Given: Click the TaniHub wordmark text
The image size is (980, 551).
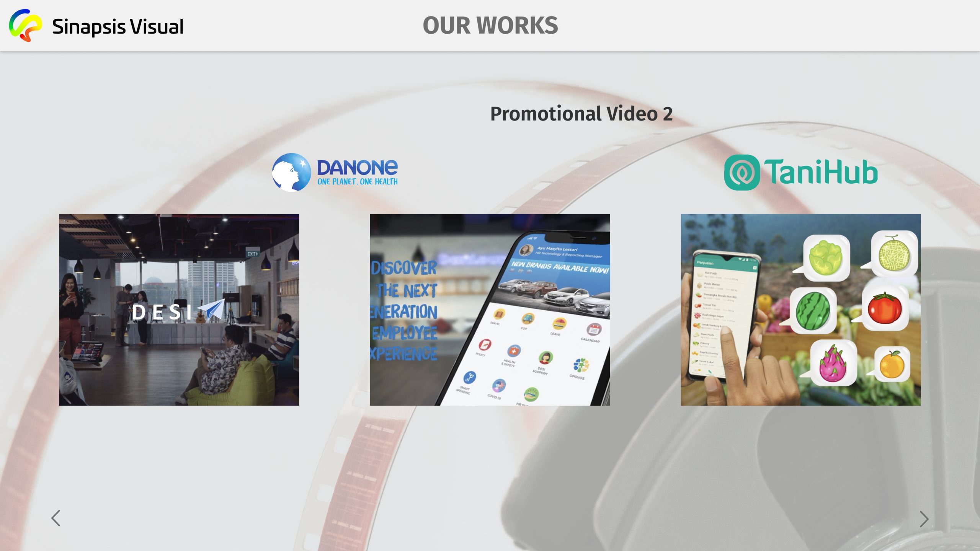Looking at the screenshot, I should pyautogui.click(x=821, y=172).
